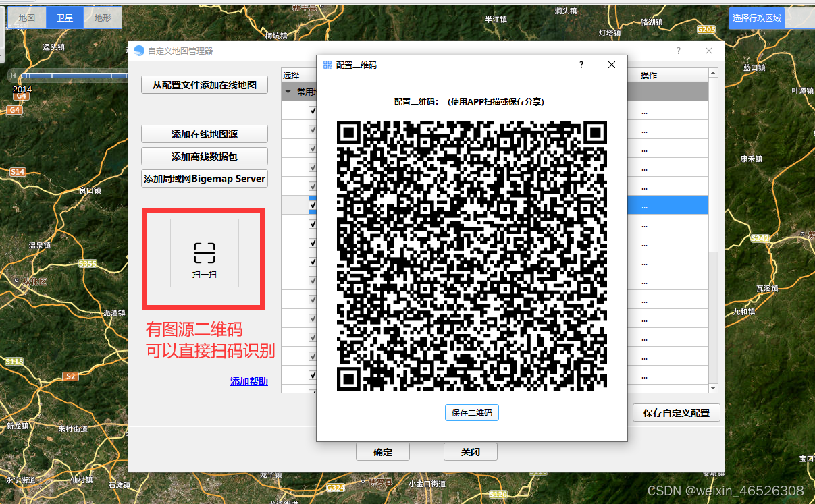Click the scroll-up arrow of the map list

coord(713,73)
